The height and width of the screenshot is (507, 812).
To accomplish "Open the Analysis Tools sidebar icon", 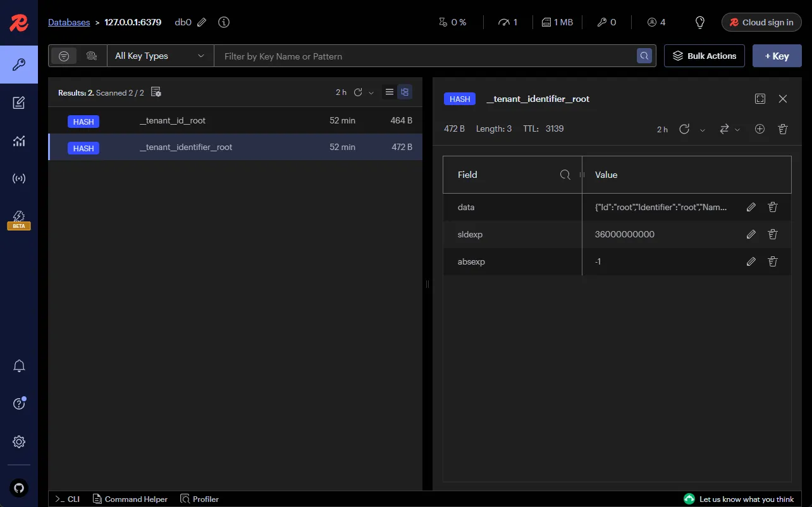I will [19, 141].
